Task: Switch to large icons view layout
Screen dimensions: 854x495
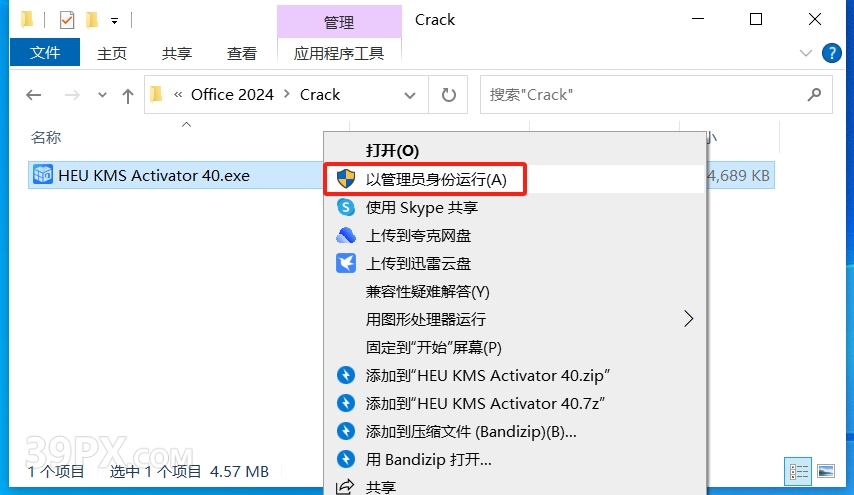Action: 826,472
